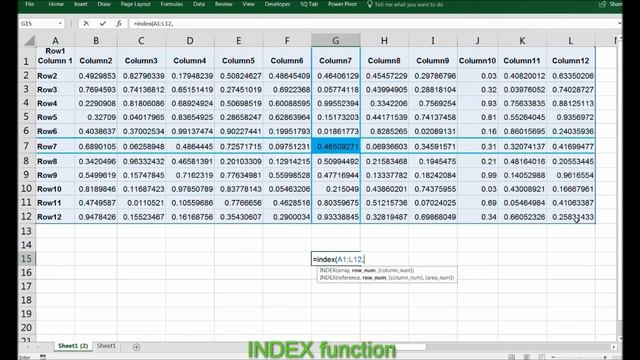This screenshot has height=360, width=640.
Task: Select row 1 header
Action: point(26,58)
